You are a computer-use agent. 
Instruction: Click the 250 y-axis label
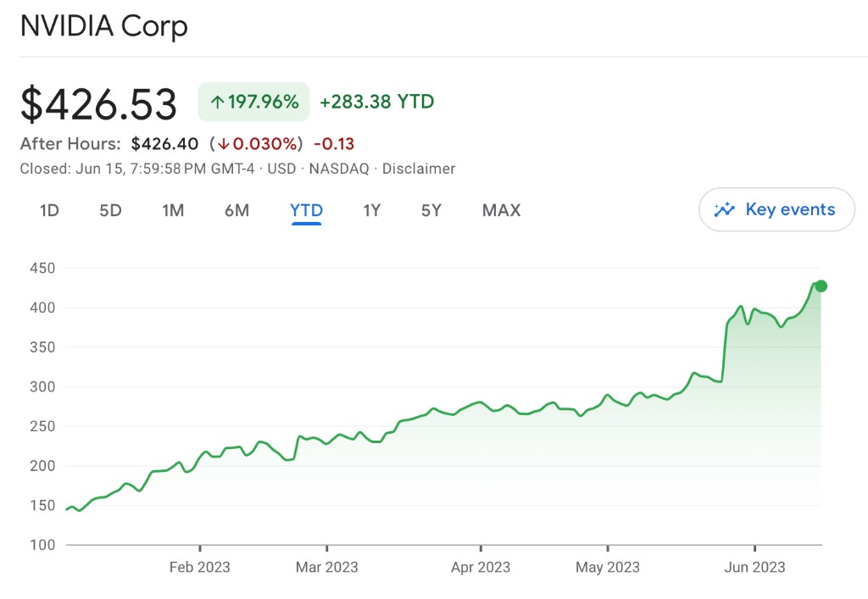click(x=42, y=426)
